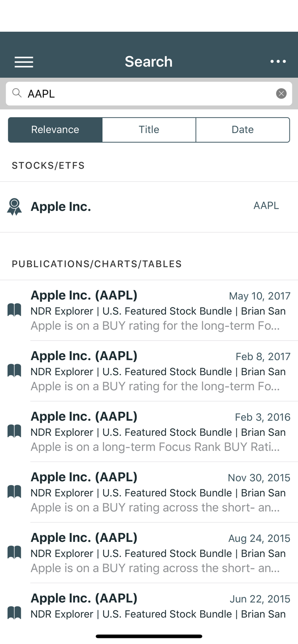
Task: Tap the STOCKS/ETFS section header
Action: tap(48, 166)
